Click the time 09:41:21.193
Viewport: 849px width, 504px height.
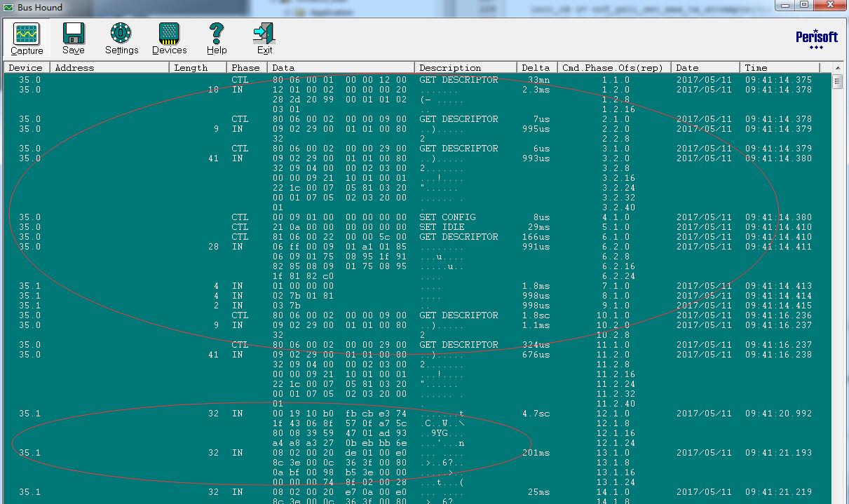(778, 453)
